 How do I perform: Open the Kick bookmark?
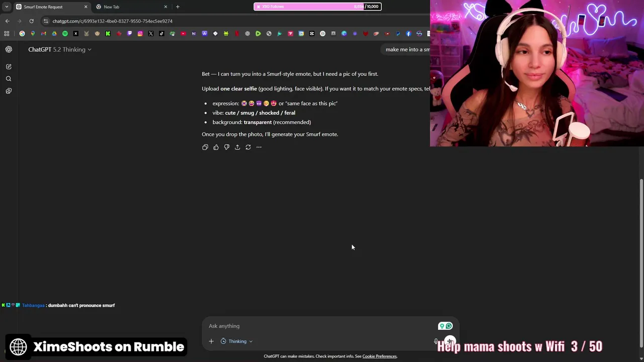108,34
